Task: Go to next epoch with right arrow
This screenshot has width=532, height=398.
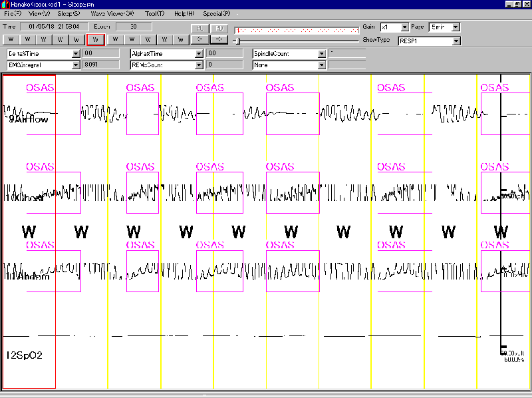Action: click(219, 39)
